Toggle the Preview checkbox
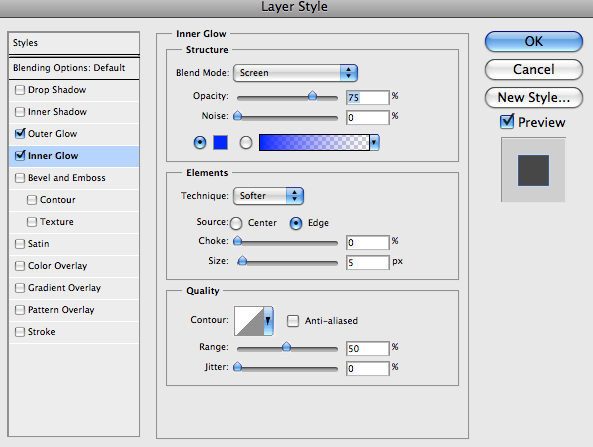The image size is (593, 447). click(x=507, y=122)
